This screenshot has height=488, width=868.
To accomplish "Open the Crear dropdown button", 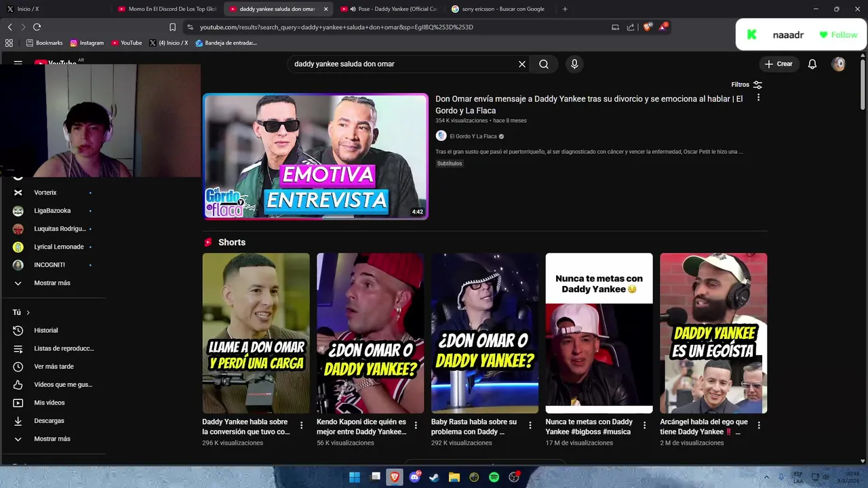I will (x=778, y=64).
